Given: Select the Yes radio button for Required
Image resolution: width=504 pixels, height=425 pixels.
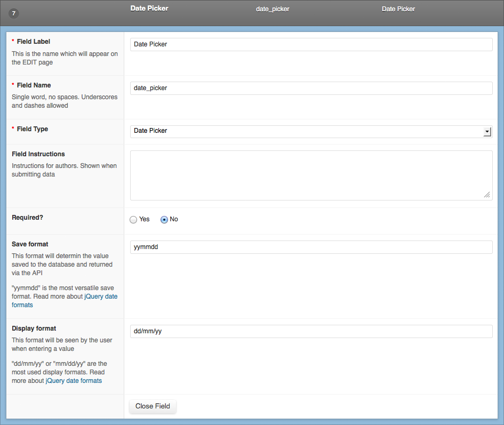Looking at the screenshot, I should pos(133,220).
